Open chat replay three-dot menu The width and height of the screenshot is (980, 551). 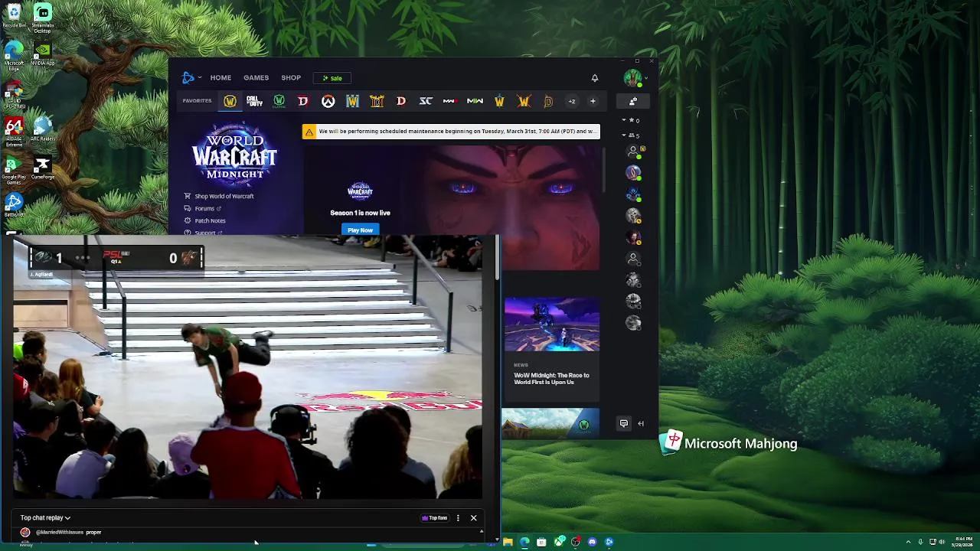coord(458,518)
